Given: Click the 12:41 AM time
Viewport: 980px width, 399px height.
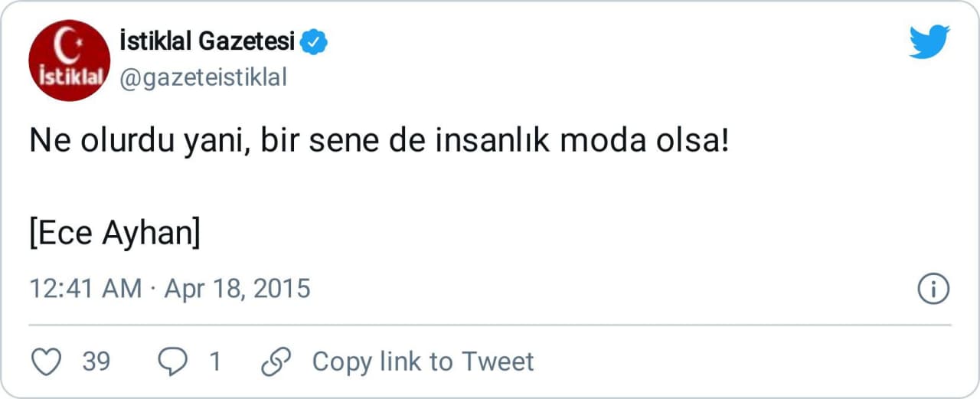Looking at the screenshot, I should (85, 289).
